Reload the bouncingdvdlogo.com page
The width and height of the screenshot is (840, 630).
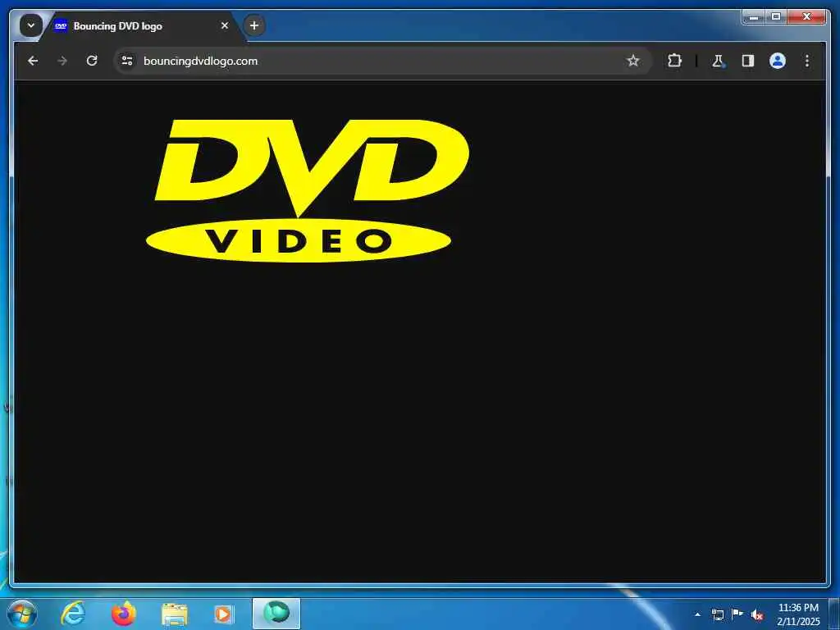[92, 61]
